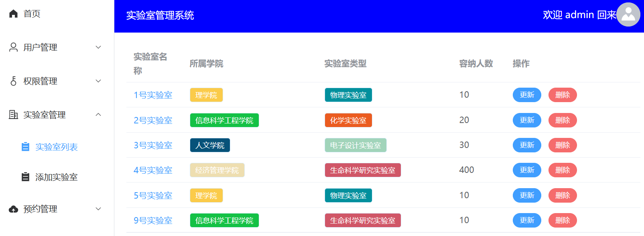Click the permission management key icon
This screenshot has height=236, width=644.
click(13, 81)
